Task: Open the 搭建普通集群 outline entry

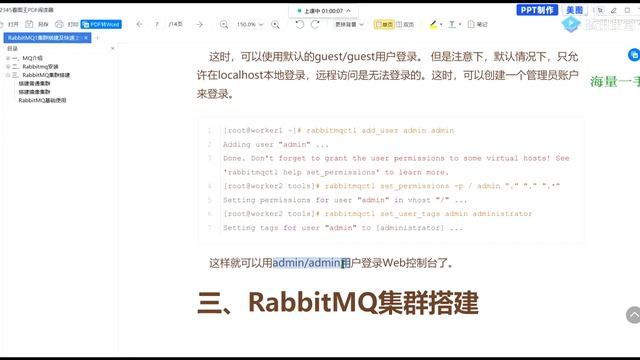Action: coord(34,83)
